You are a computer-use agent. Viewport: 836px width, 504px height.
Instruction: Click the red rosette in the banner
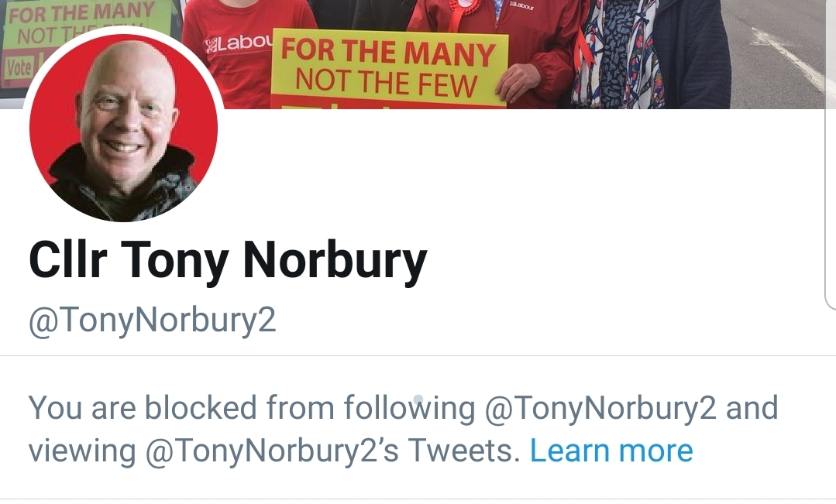tap(462, 13)
